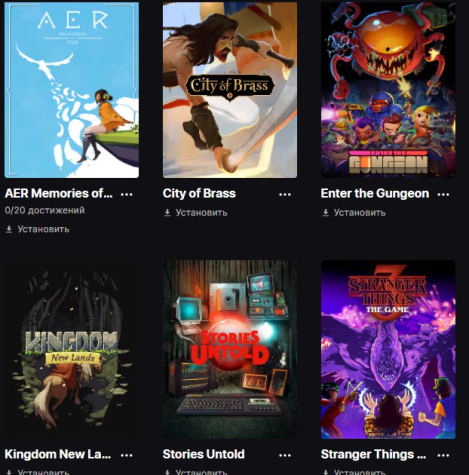Click the download icon under Enter the Gungeon
This screenshot has width=469, height=475.
(x=326, y=213)
